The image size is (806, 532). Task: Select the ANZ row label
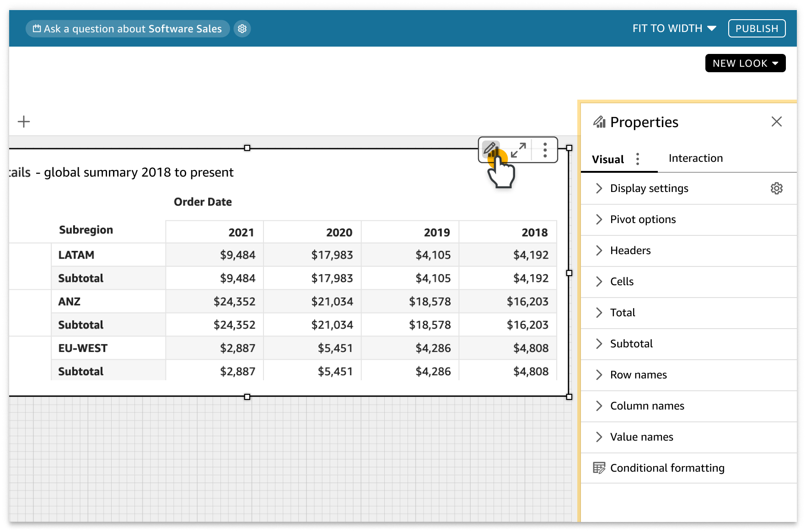click(x=70, y=302)
